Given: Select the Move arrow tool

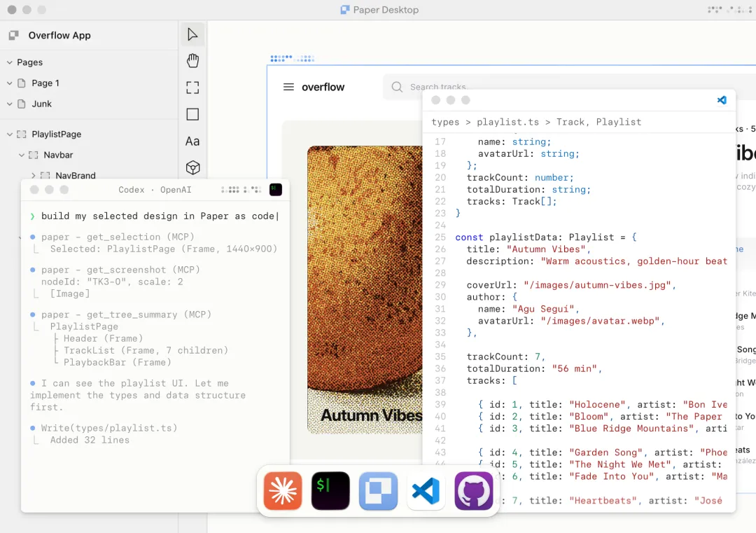Looking at the screenshot, I should tap(192, 35).
